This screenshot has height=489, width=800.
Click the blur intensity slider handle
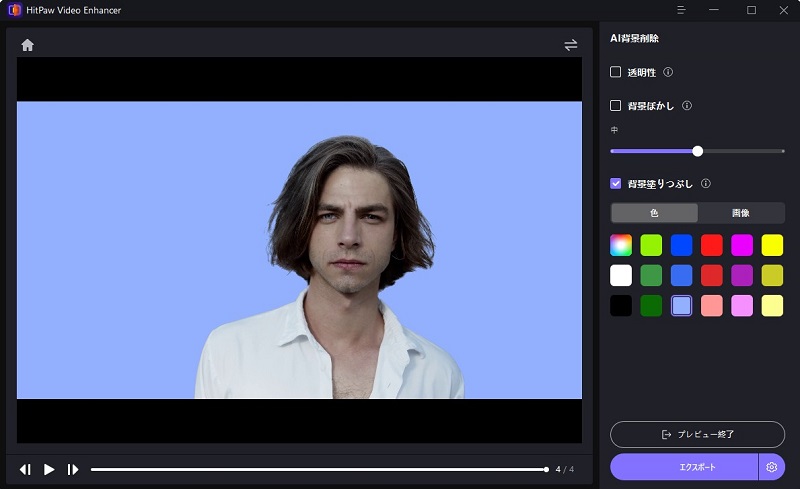697,151
